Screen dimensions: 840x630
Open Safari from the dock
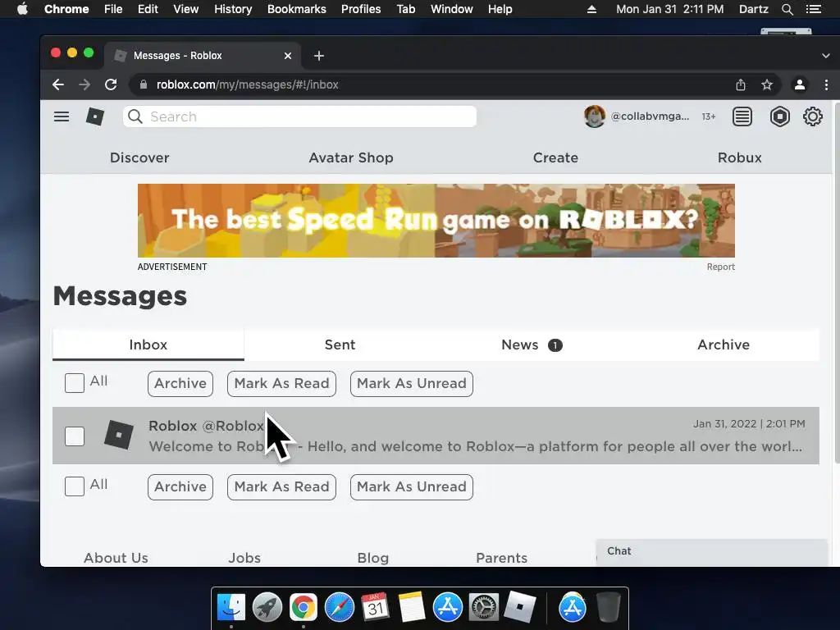point(339,608)
